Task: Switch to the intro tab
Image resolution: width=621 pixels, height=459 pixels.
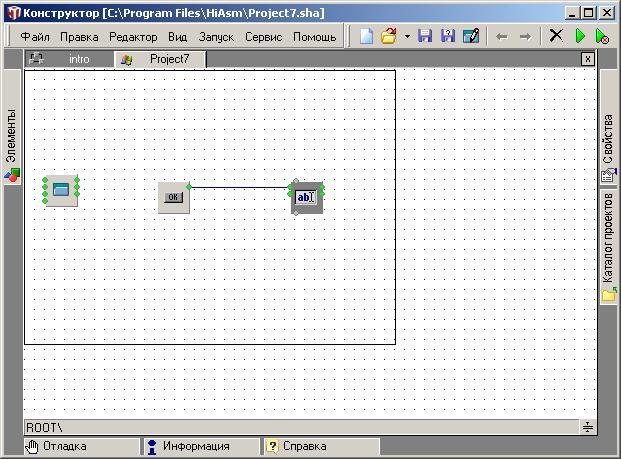Action: (x=78, y=59)
